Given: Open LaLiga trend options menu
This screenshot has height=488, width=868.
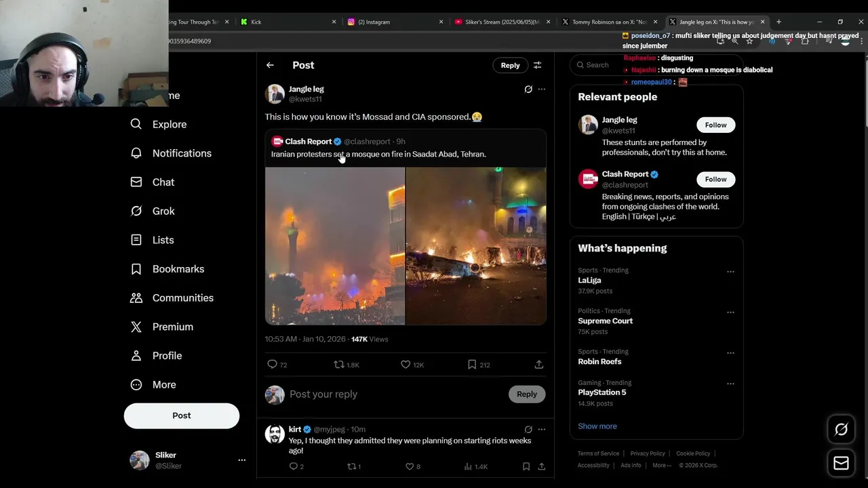Looking at the screenshot, I should coord(730,272).
